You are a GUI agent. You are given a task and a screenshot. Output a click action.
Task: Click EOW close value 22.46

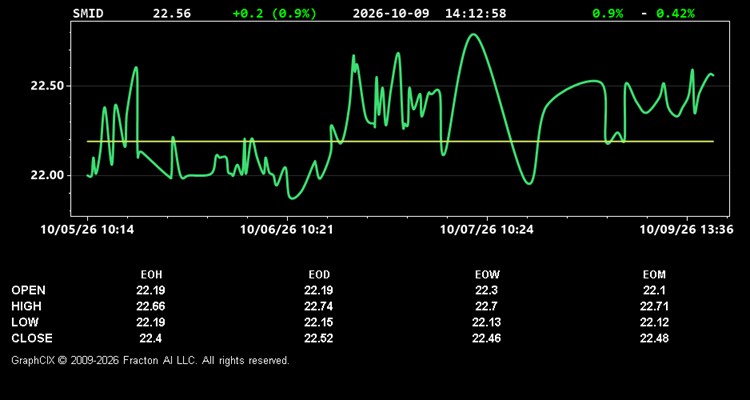point(486,338)
